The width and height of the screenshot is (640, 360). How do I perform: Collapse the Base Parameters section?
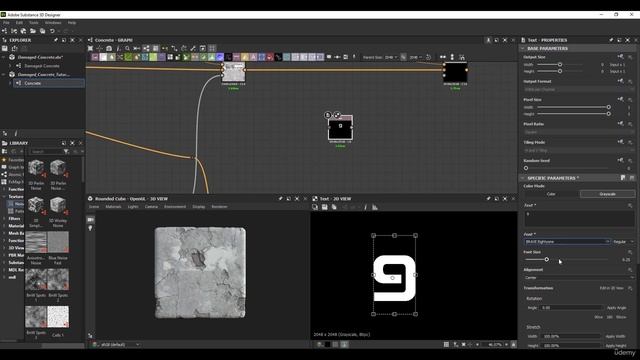click(522, 48)
